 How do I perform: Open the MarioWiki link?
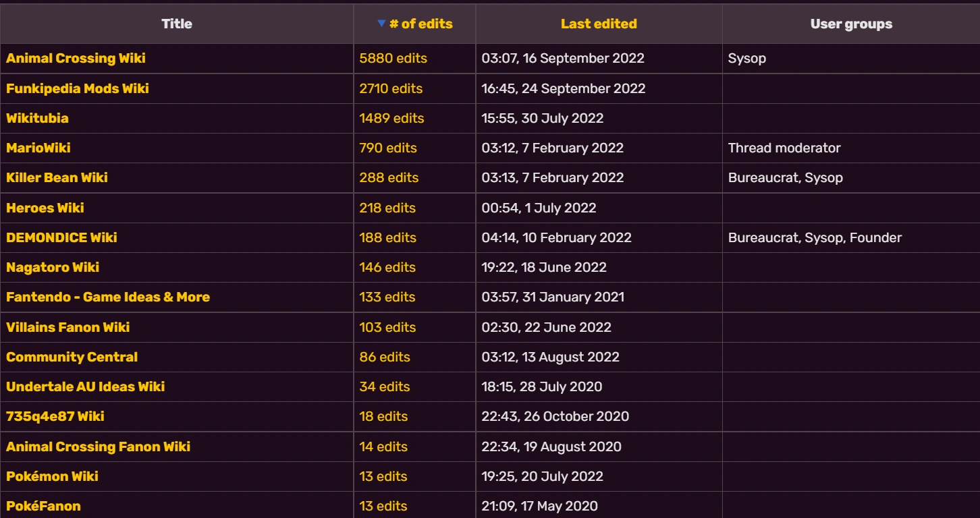[x=38, y=148]
